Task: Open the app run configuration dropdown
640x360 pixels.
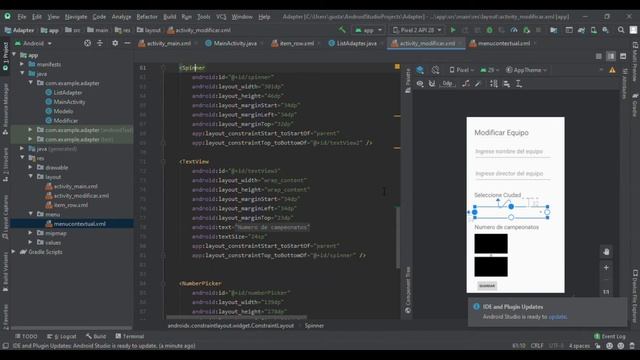Action: (x=369, y=30)
